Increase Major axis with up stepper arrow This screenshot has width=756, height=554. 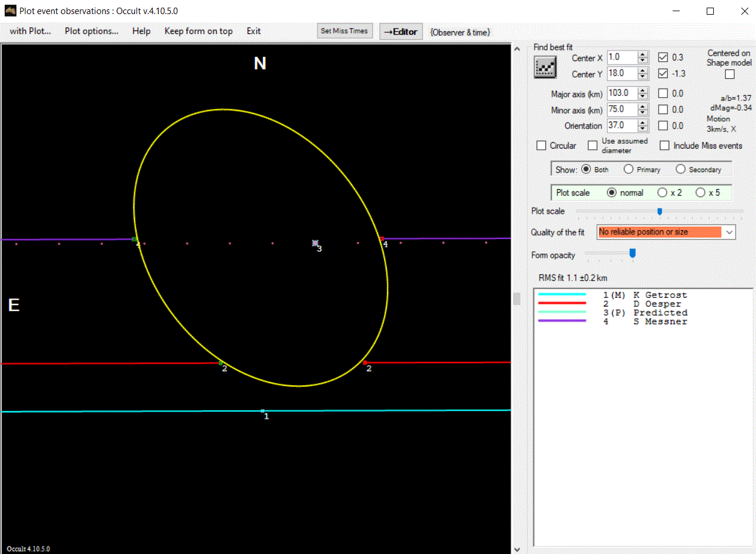(643, 90)
